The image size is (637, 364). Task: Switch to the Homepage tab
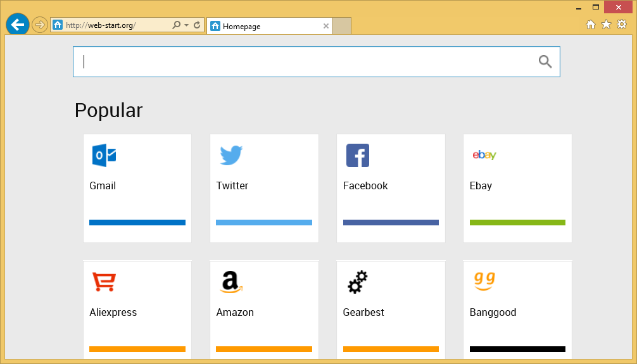[x=269, y=26]
